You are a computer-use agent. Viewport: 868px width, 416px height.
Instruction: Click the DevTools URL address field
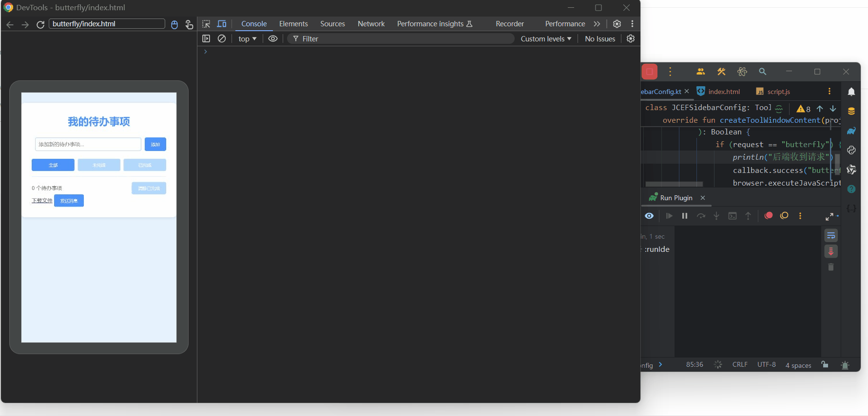(107, 24)
